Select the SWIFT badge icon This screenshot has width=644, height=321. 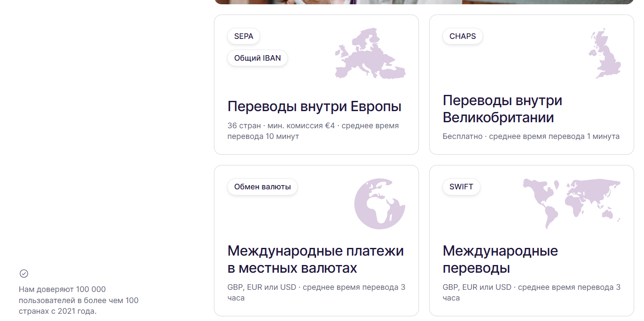pyautogui.click(x=461, y=187)
